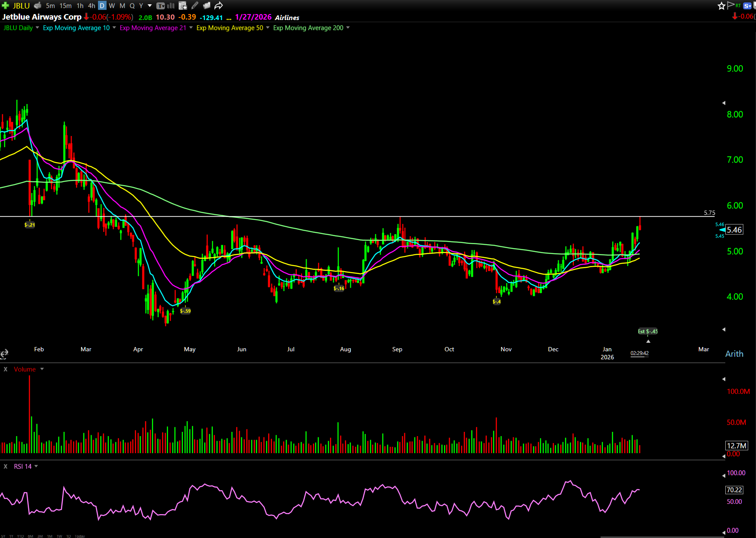This screenshot has height=538, width=756.
Task: Close the Volume panel with X
Action: (6, 369)
